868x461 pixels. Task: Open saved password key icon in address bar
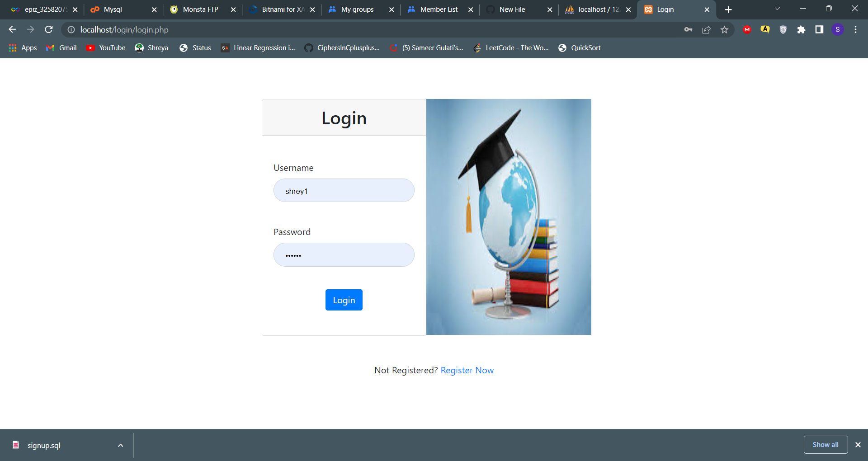(688, 29)
